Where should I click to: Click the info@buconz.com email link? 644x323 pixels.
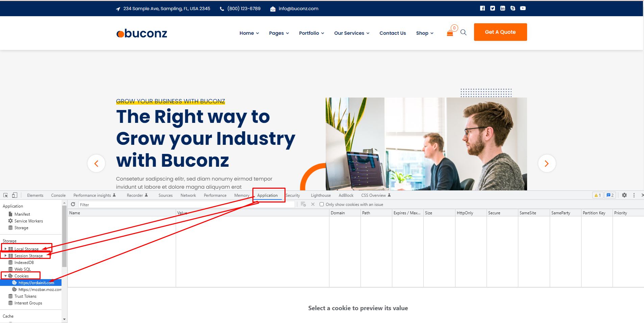[298, 9]
